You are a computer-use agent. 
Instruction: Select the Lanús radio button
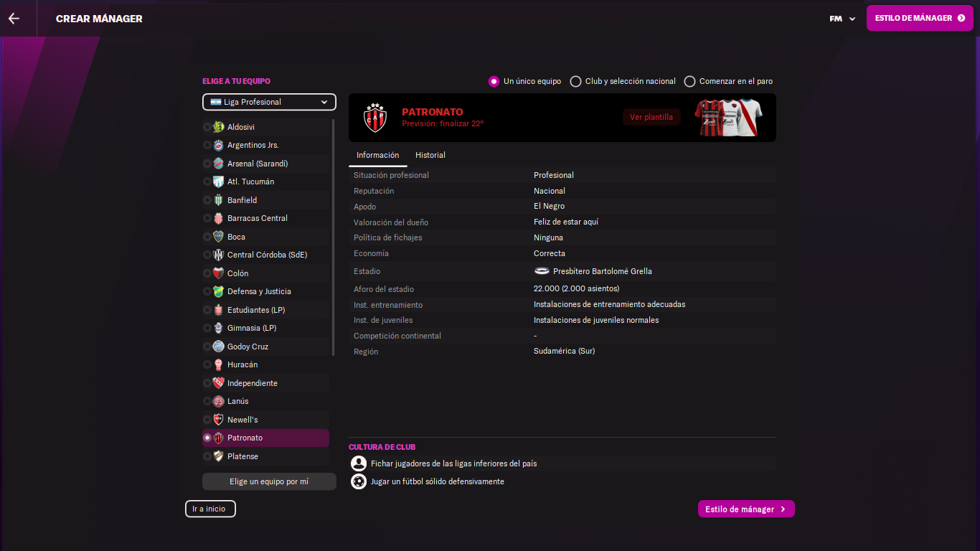pyautogui.click(x=207, y=401)
